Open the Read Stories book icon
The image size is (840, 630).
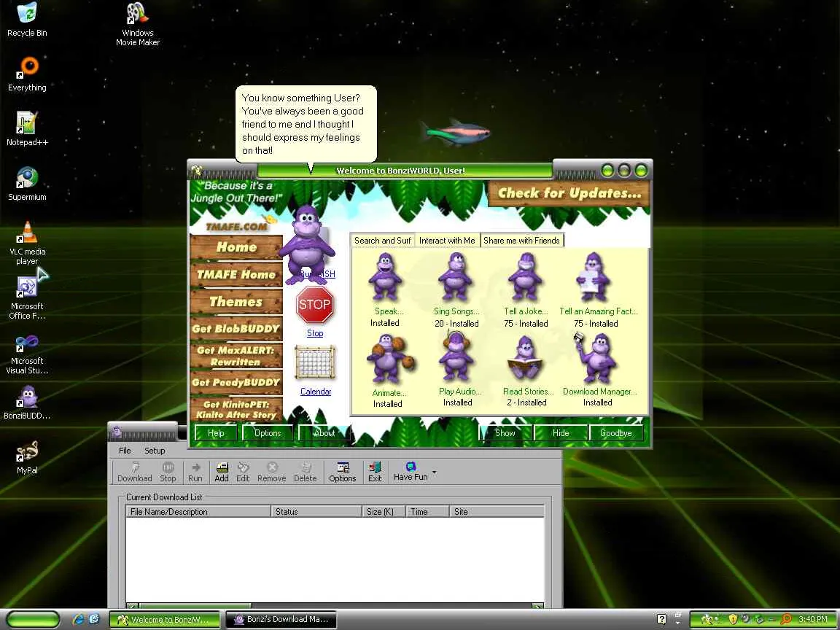(526, 358)
